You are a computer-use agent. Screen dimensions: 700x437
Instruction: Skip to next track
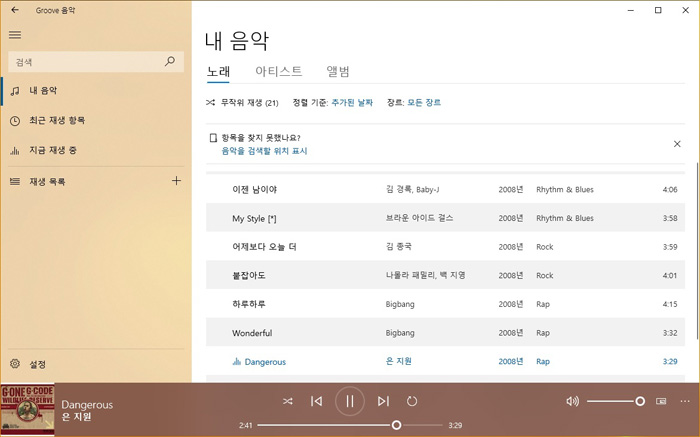coord(383,401)
